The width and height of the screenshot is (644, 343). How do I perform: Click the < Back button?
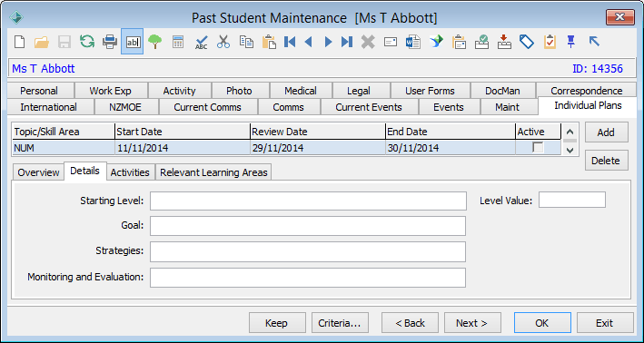[x=410, y=323]
